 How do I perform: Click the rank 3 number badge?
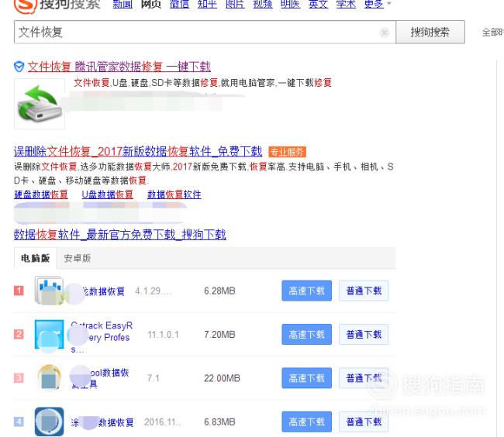19,378
